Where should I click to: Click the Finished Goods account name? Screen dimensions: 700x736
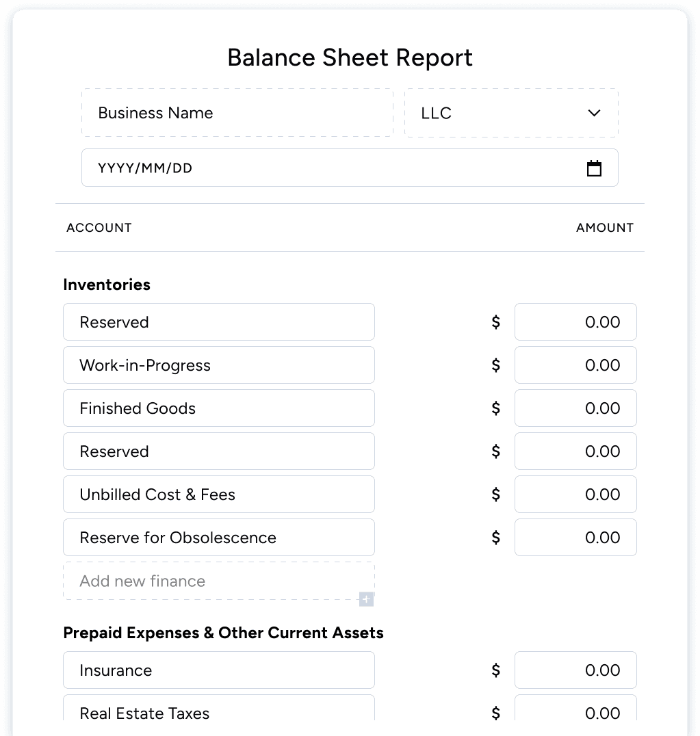click(218, 408)
